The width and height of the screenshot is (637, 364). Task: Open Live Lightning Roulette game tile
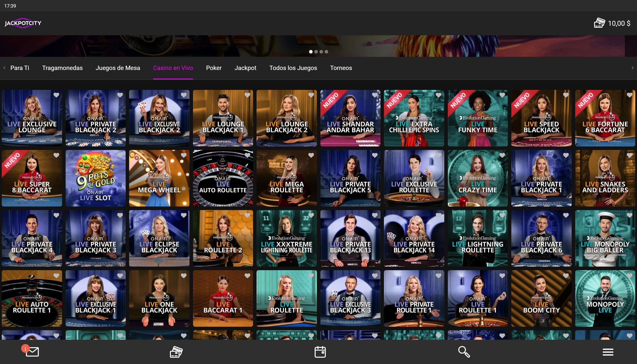pyautogui.click(x=478, y=238)
